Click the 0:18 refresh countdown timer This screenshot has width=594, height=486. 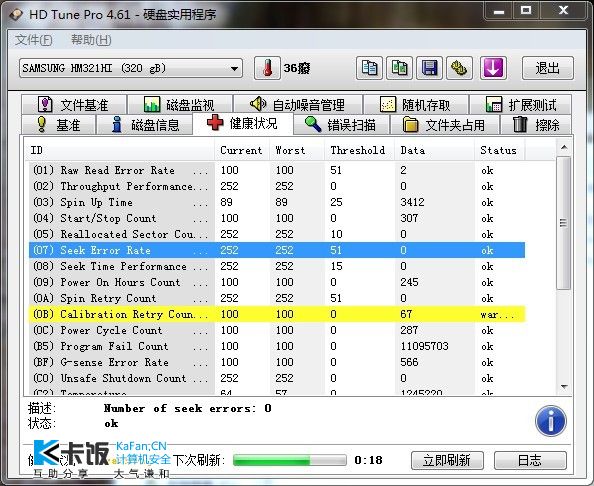click(x=368, y=460)
